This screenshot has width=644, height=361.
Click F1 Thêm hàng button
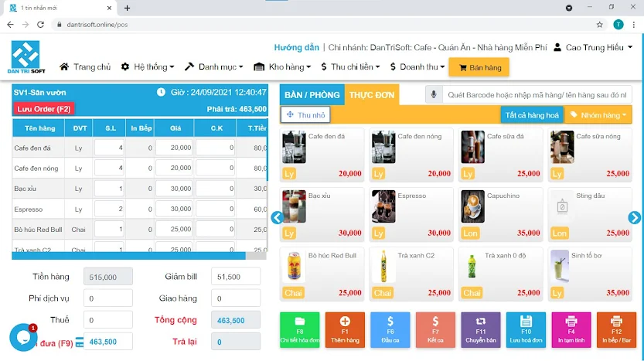pyautogui.click(x=345, y=330)
